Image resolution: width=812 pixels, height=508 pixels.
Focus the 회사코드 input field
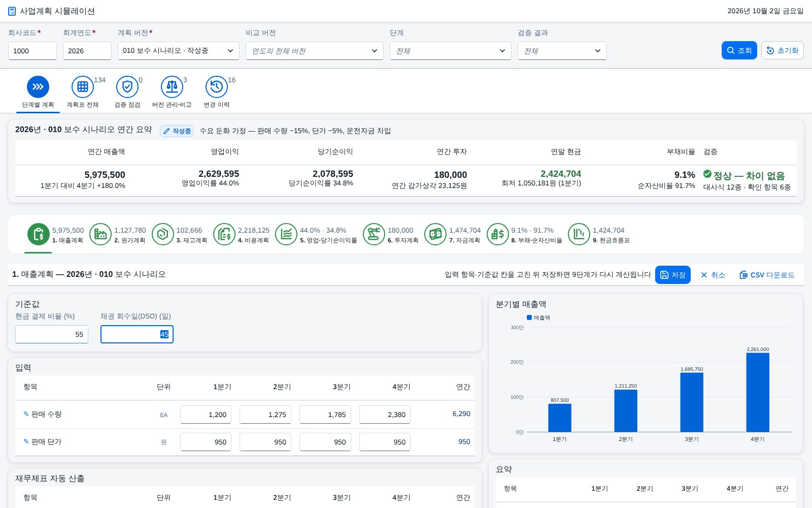[32, 51]
